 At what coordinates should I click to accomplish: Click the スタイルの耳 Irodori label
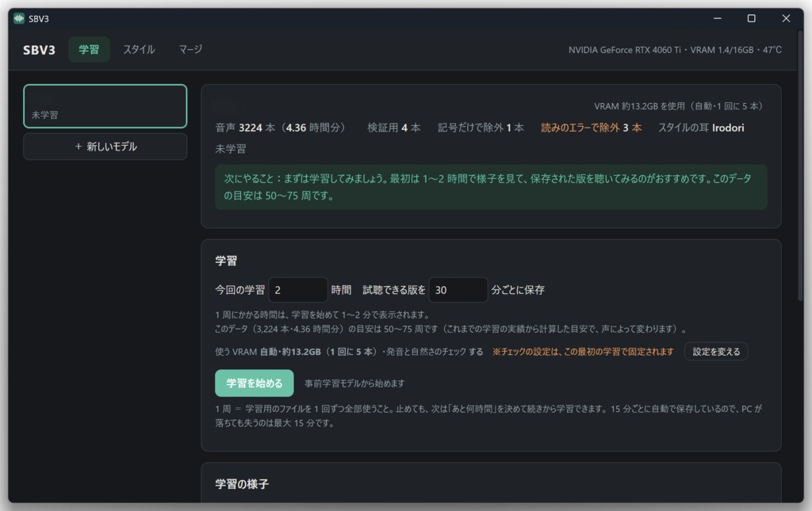click(x=701, y=128)
